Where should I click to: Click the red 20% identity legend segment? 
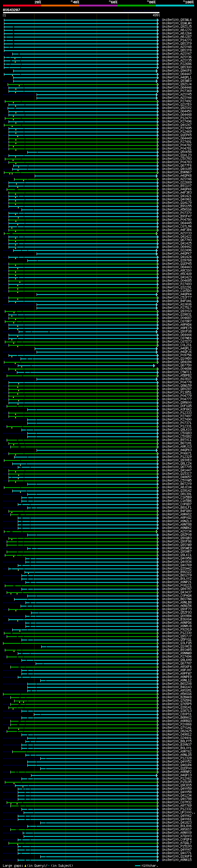[22, 6]
